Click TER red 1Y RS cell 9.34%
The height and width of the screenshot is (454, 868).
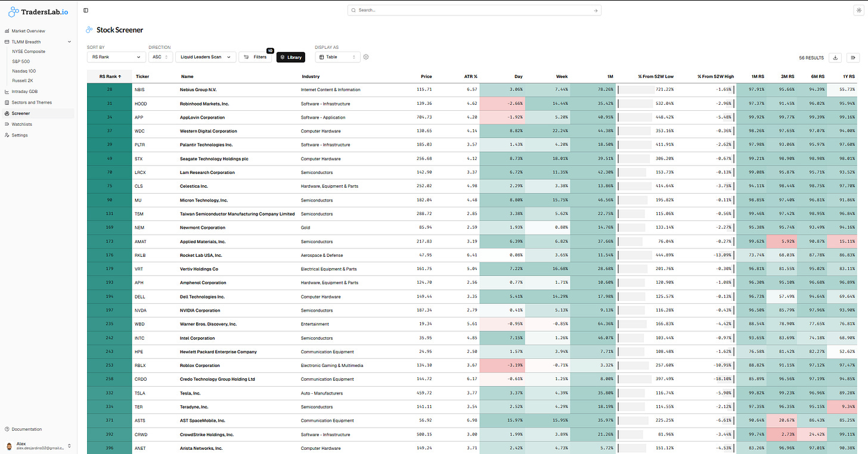842,407
